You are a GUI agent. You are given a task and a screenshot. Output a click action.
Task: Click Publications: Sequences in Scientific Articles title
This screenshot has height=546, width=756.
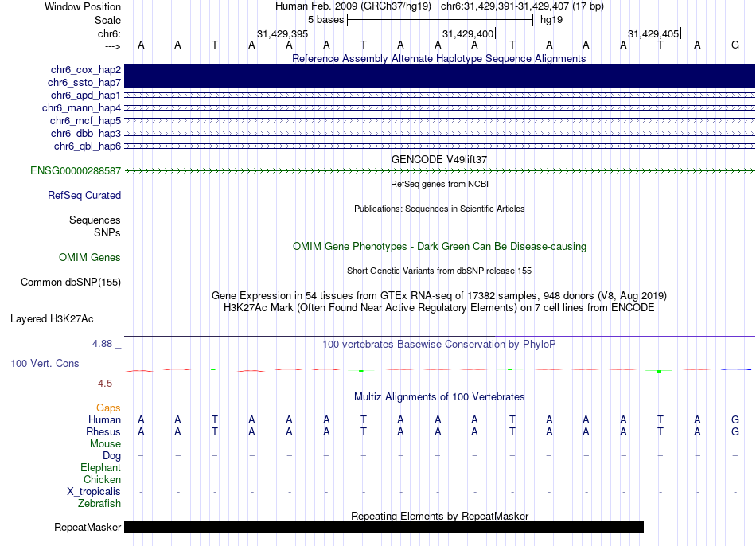click(439, 209)
